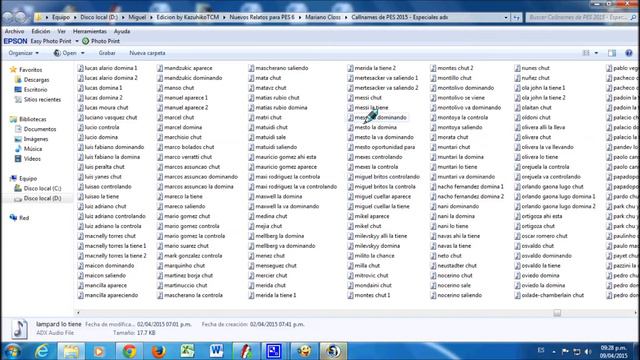The width and height of the screenshot is (640, 360).
Task: Select Vídeos library
Action: [x=32, y=159]
